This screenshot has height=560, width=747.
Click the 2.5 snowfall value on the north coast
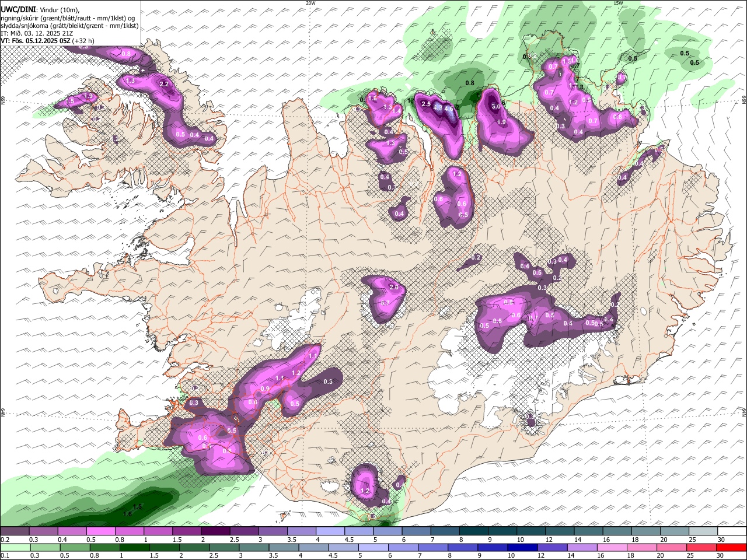(x=426, y=104)
